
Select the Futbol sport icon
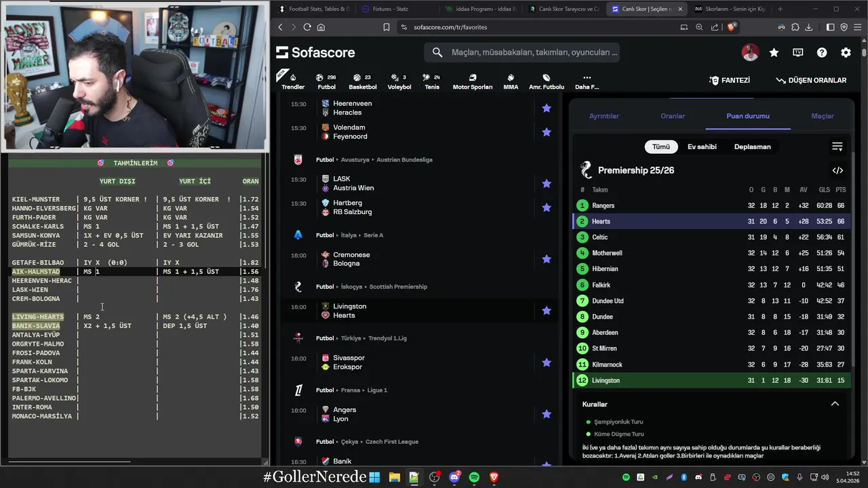[326, 81]
